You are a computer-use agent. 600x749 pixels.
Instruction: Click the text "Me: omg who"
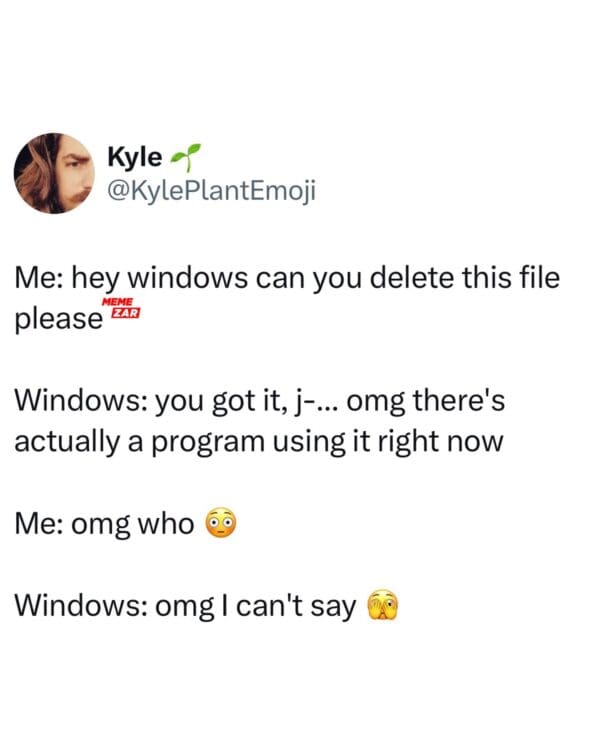(104, 524)
